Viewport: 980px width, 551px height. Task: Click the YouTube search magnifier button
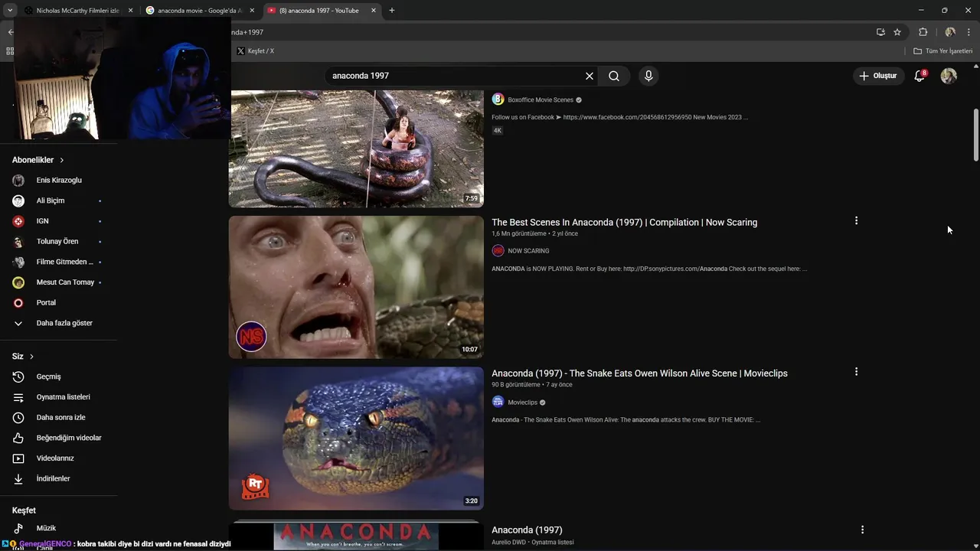click(614, 76)
